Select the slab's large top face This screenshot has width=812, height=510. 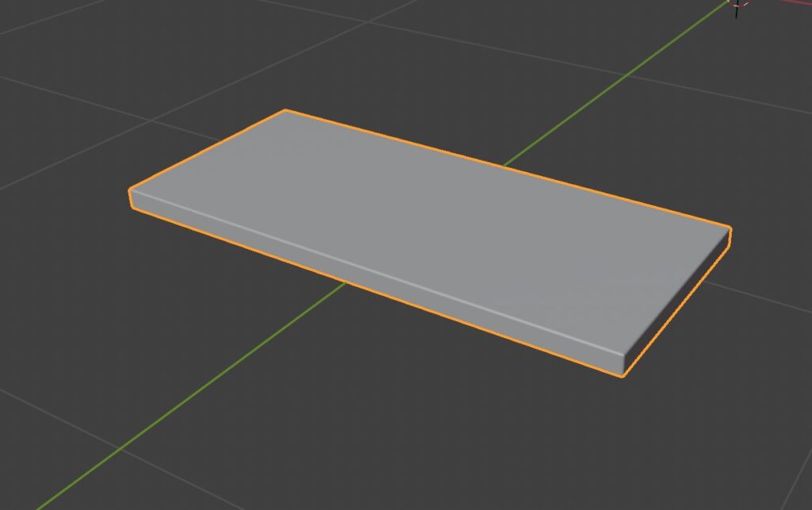(428, 230)
